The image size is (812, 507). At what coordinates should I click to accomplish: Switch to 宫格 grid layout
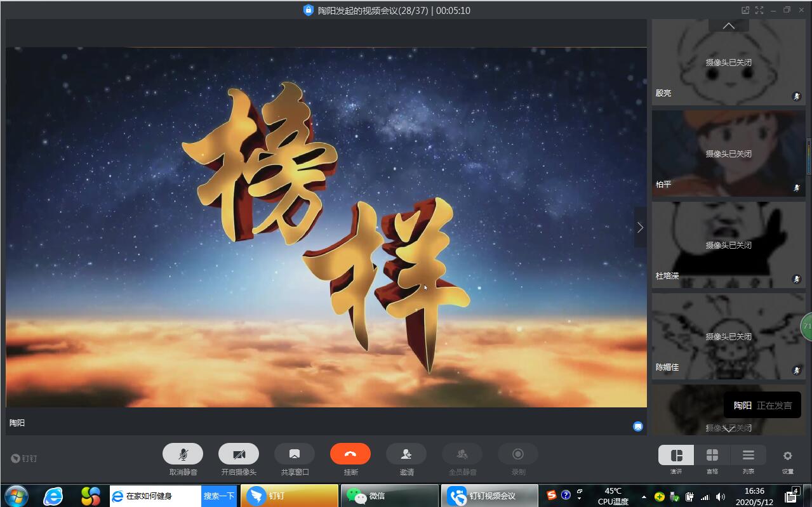(712, 456)
